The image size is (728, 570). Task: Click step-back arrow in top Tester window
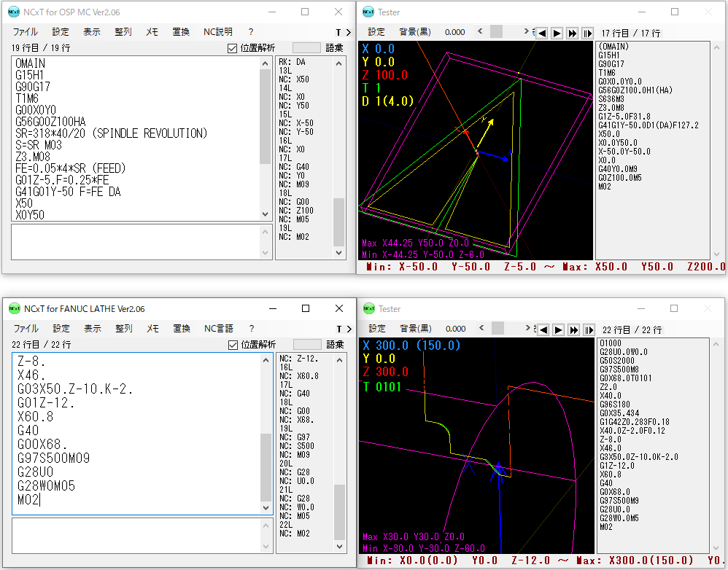coord(542,33)
